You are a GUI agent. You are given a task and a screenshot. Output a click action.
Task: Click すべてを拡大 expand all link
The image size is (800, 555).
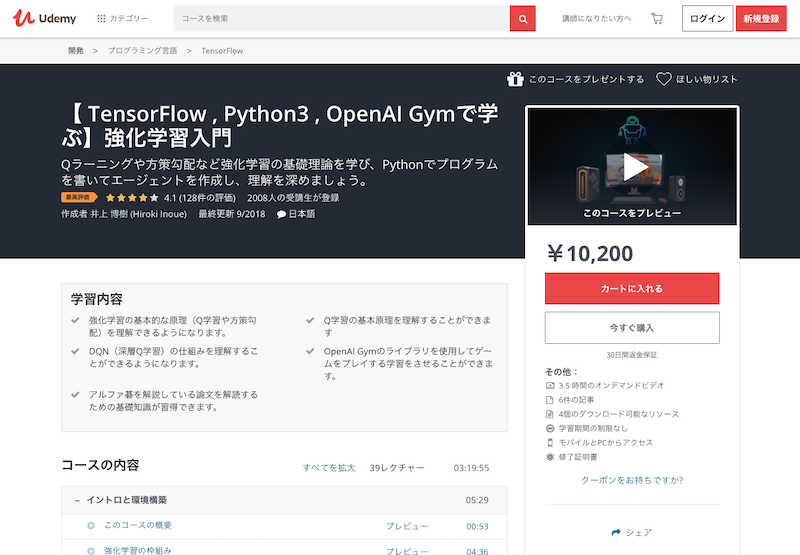329,468
